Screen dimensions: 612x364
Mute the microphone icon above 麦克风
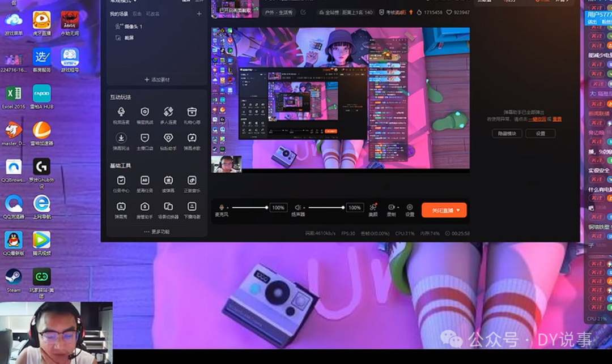pos(222,207)
